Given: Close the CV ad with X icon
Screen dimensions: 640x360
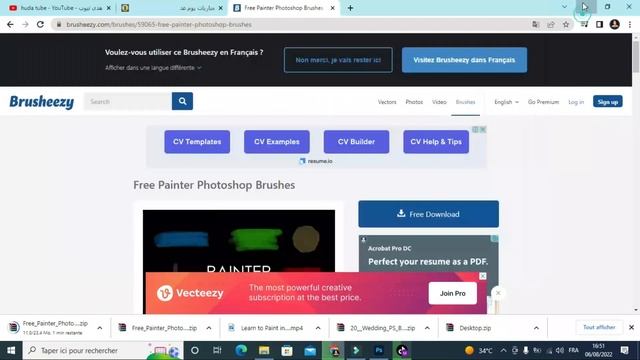Looking at the screenshot, I should (483, 129).
